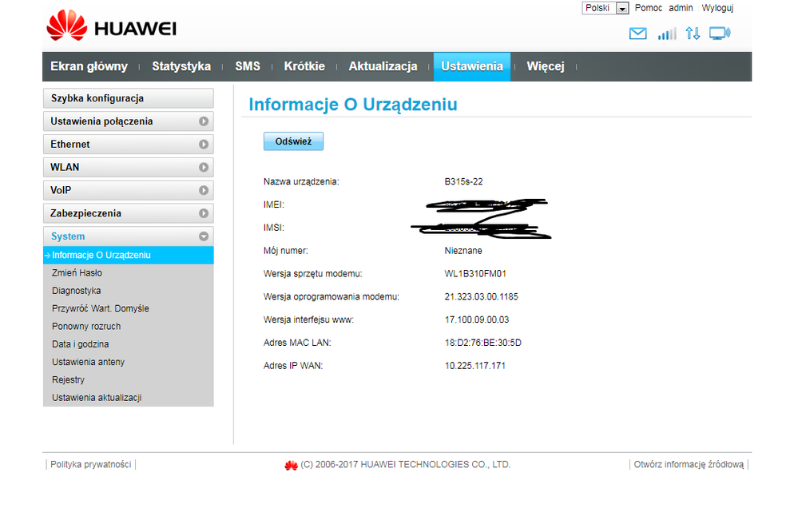Click the Informacje O Urządzeniu heading
This screenshot has height=532, width=798.
click(x=353, y=105)
